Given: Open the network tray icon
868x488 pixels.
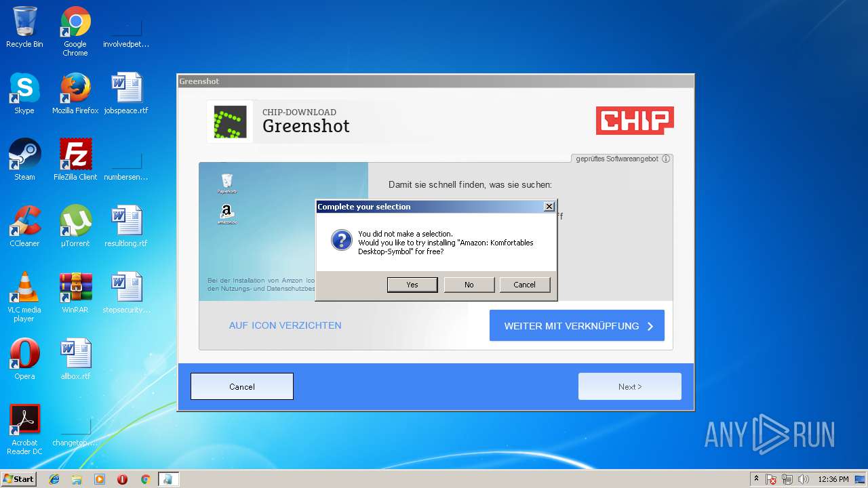Looking at the screenshot, I should click(787, 479).
